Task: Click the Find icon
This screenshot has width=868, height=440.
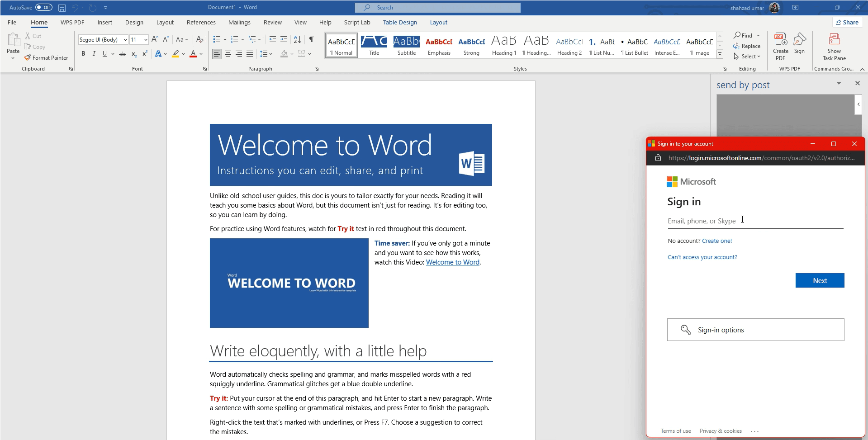Action: (743, 35)
